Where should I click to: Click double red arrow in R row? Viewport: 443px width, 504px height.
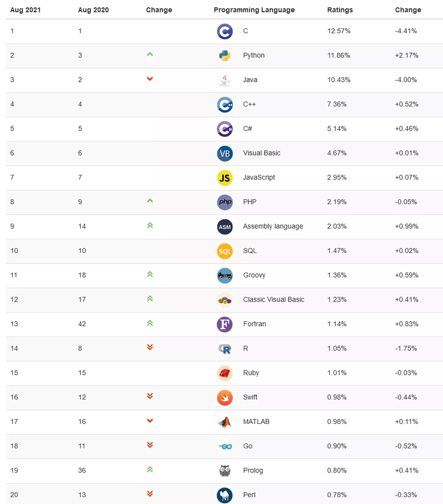click(x=150, y=347)
